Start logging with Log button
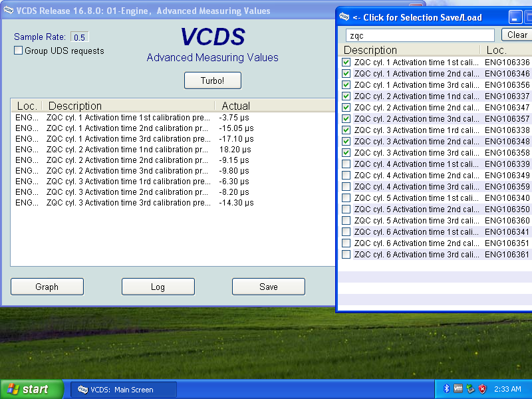The image size is (532, 399). pyautogui.click(x=158, y=287)
